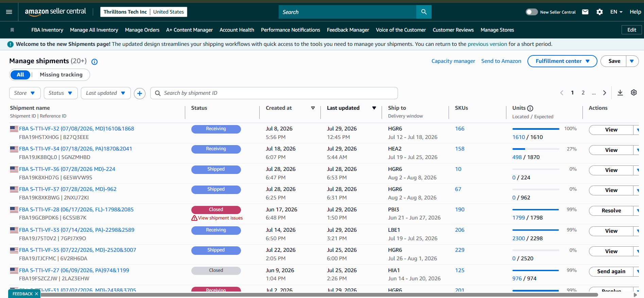
Task: Click the Help link in header
Action: (635, 12)
